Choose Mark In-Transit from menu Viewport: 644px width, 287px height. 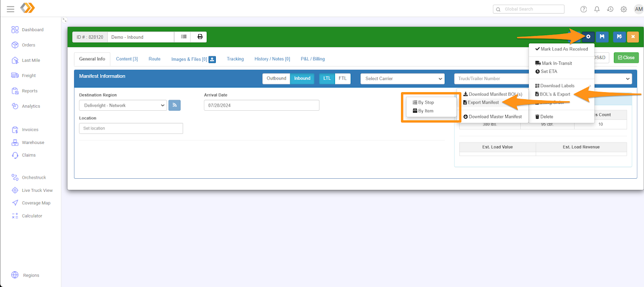point(561,63)
